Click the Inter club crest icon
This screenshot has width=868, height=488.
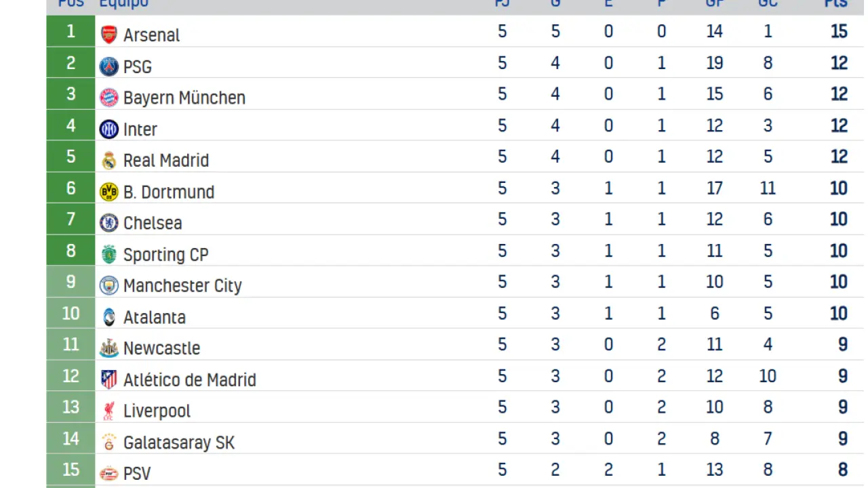click(108, 129)
